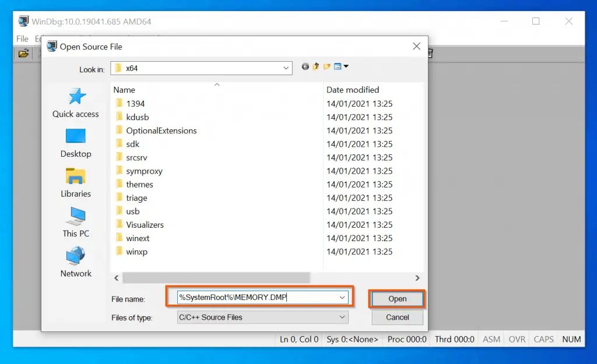Go to Desktop in the places sidebar

click(x=76, y=143)
